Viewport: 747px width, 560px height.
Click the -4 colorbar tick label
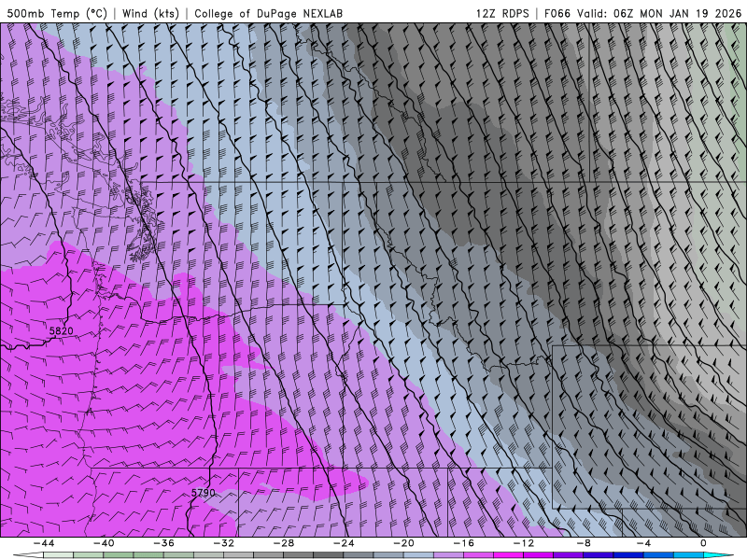(643, 543)
